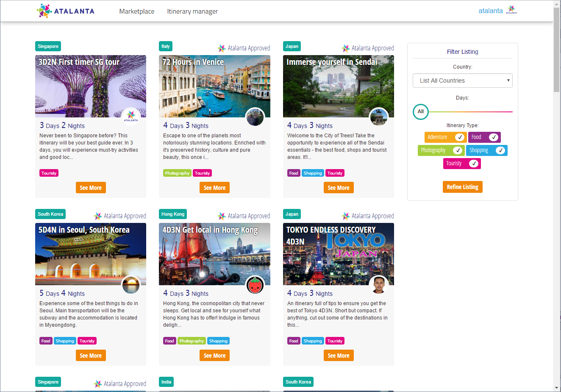Click Touristy tag on Venice card

(202, 173)
